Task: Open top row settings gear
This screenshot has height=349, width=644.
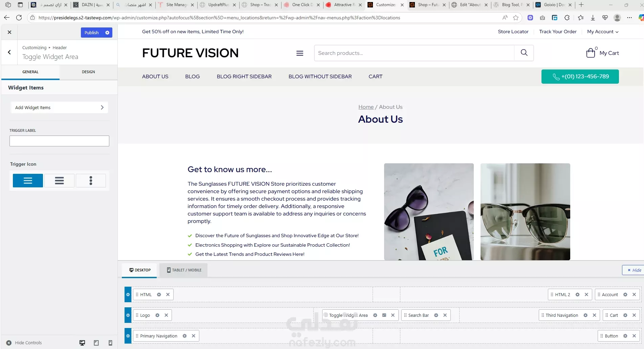Action: click(128, 294)
